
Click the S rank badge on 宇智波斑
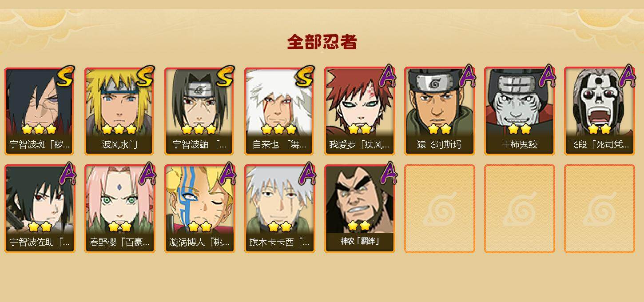coord(65,76)
